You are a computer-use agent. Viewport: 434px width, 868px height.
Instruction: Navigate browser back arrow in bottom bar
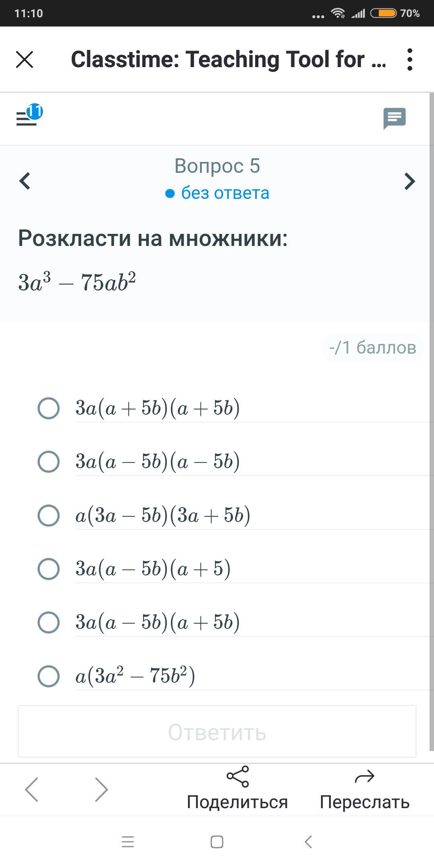click(32, 789)
